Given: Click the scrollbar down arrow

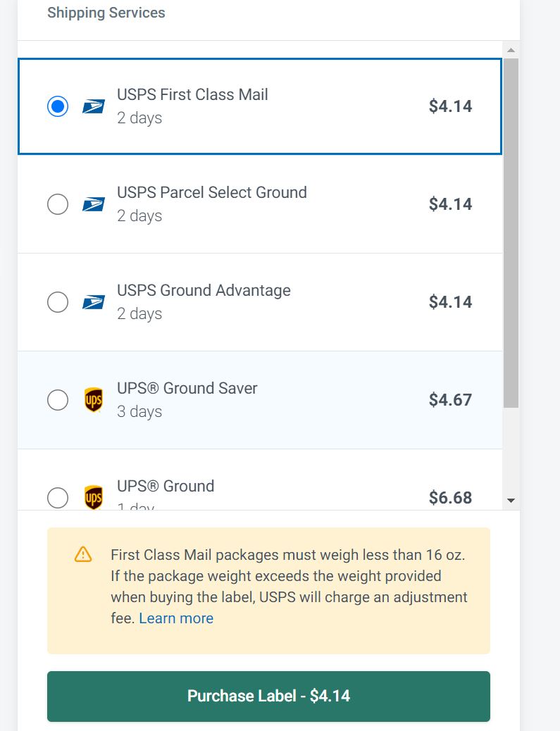Looking at the screenshot, I should (511, 501).
